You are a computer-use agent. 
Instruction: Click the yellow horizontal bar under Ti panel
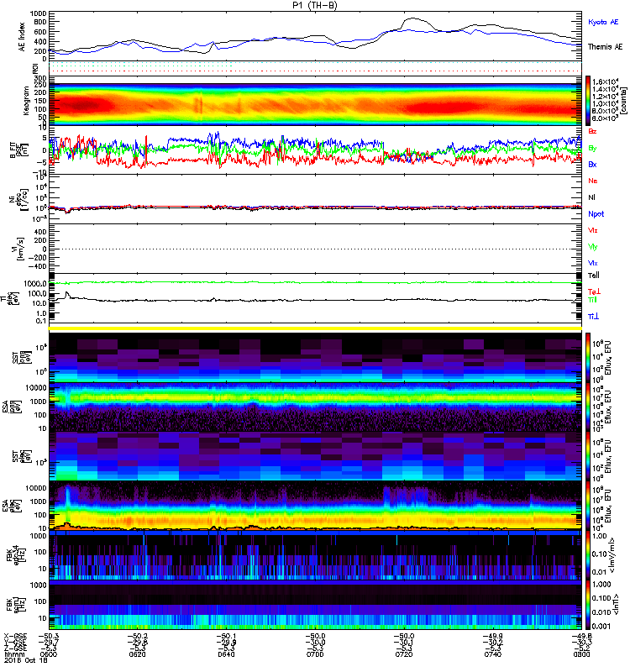(315, 328)
